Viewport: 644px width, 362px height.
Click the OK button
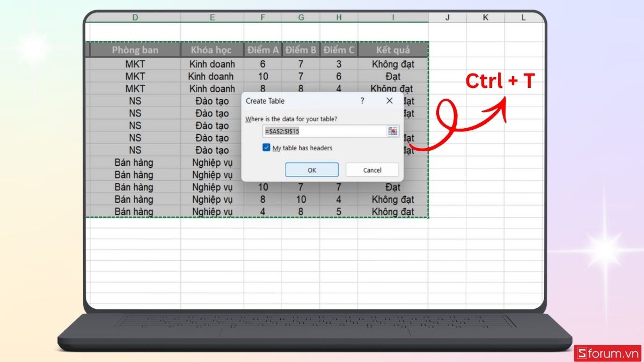point(312,169)
